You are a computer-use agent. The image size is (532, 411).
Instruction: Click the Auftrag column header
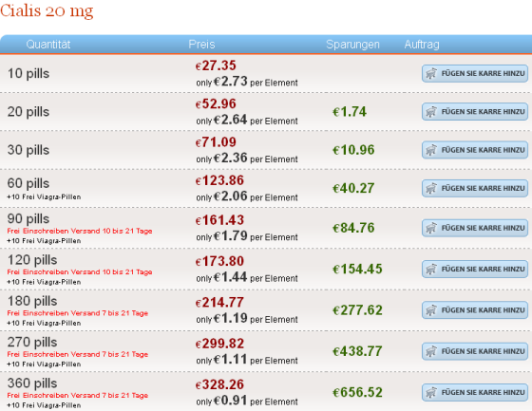click(x=422, y=45)
